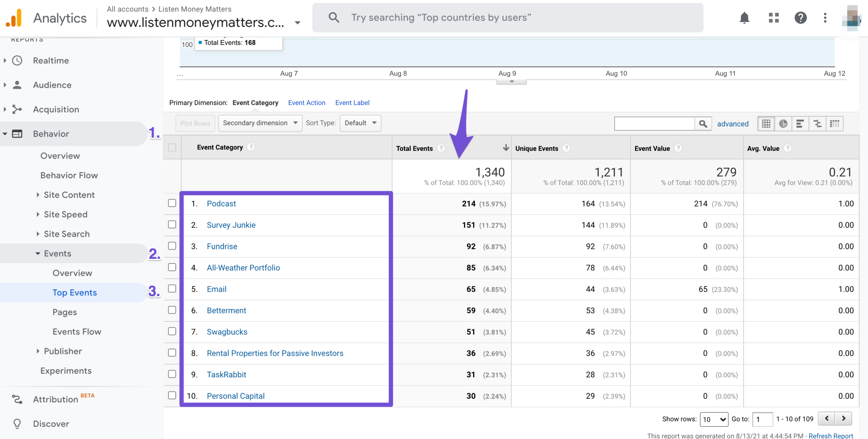
Task: Click Avg. Value help question icon
Action: [788, 148]
